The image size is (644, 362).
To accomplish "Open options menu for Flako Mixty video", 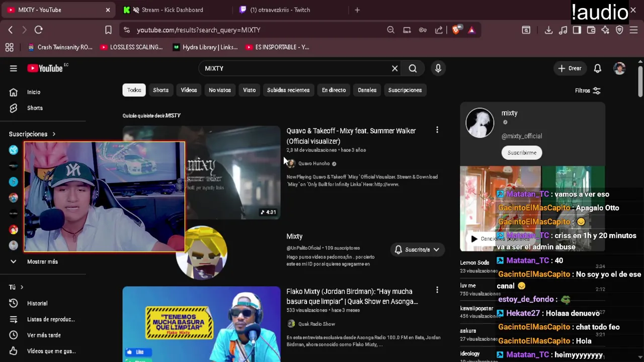I will pos(437,290).
